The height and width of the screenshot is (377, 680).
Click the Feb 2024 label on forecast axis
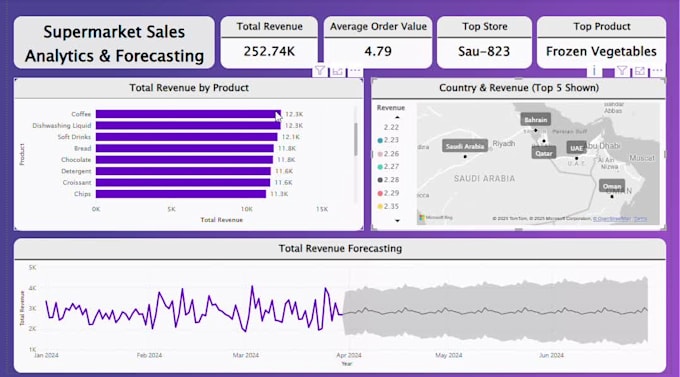coord(149,355)
